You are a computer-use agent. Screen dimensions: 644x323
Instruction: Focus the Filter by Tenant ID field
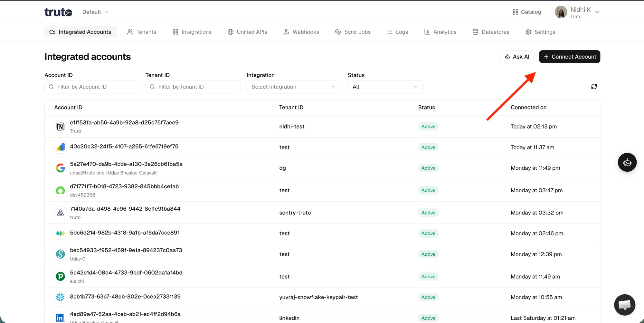click(x=193, y=87)
